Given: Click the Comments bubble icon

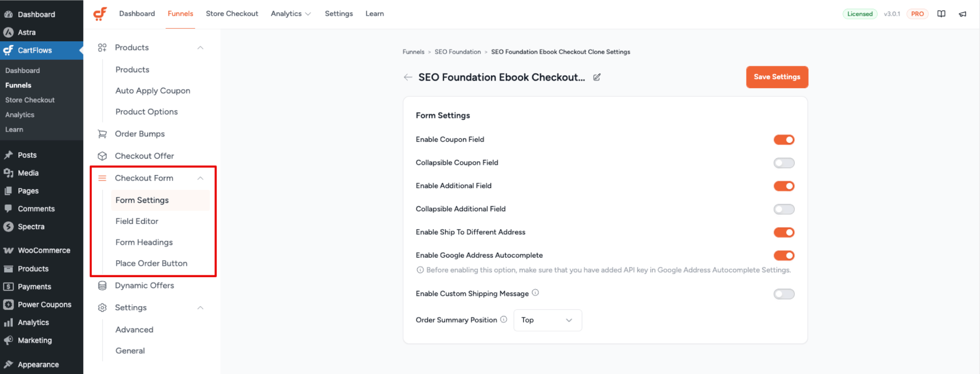Looking at the screenshot, I should coord(9,209).
